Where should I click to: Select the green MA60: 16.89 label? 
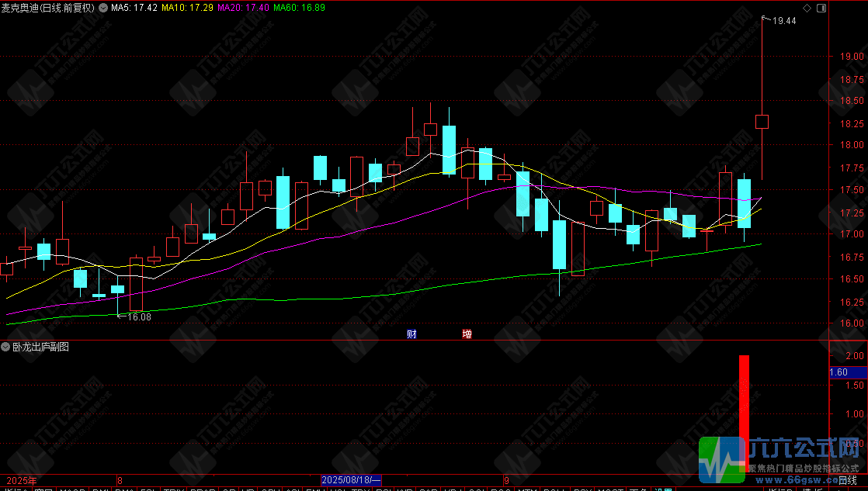(299, 8)
